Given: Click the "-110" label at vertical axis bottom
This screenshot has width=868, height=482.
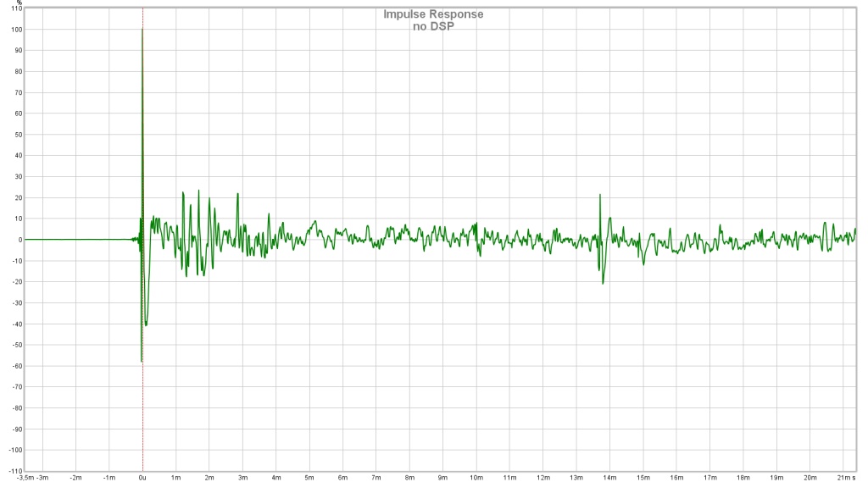Looking at the screenshot, I should pos(13,471).
